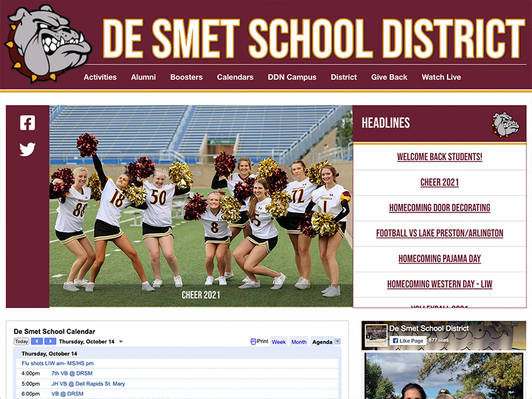Open the Boosters menu
532x399 pixels.
(186, 77)
